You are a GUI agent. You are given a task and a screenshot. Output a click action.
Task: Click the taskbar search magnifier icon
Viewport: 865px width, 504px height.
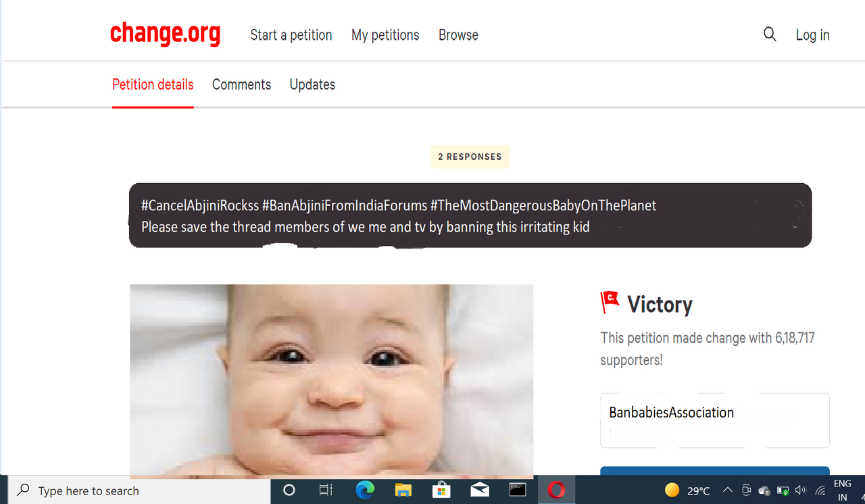pos(24,490)
